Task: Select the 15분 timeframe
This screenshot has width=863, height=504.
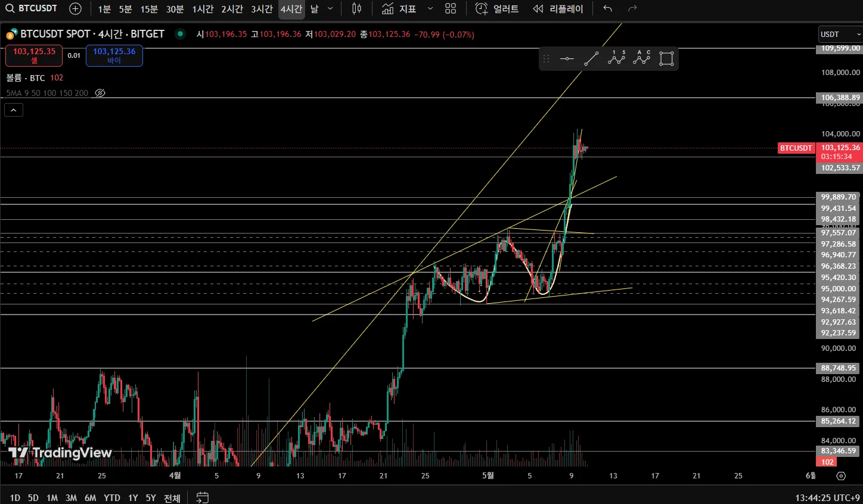Action: pos(149,9)
